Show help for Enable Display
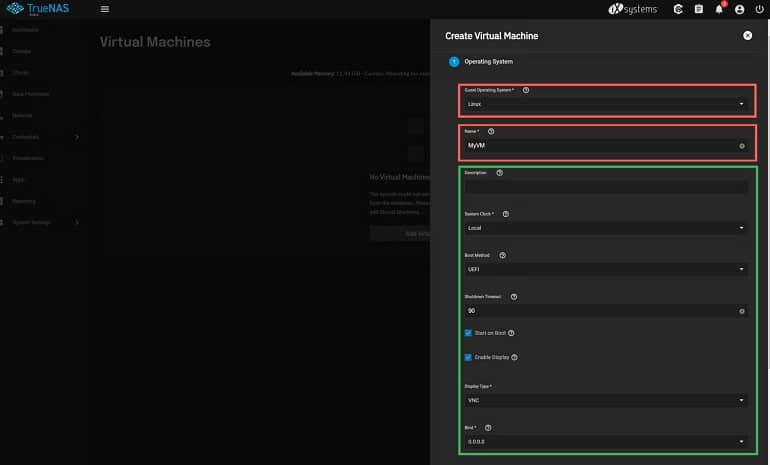770x465 pixels. click(515, 357)
